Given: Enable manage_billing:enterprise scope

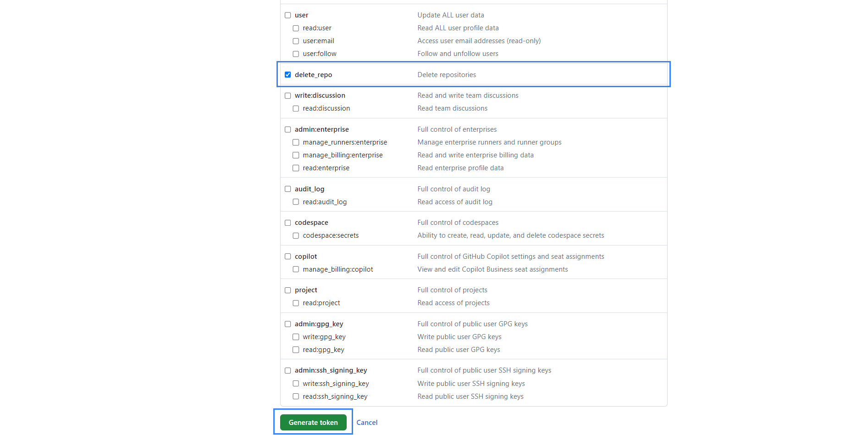Looking at the screenshot, I should pyautogui.click(x=296, y=155).
